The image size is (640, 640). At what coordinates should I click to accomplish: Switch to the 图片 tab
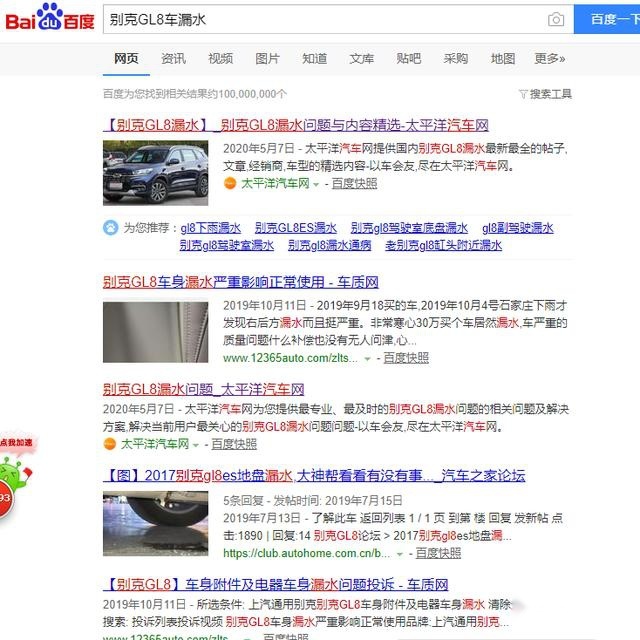[x=267, y=59]
